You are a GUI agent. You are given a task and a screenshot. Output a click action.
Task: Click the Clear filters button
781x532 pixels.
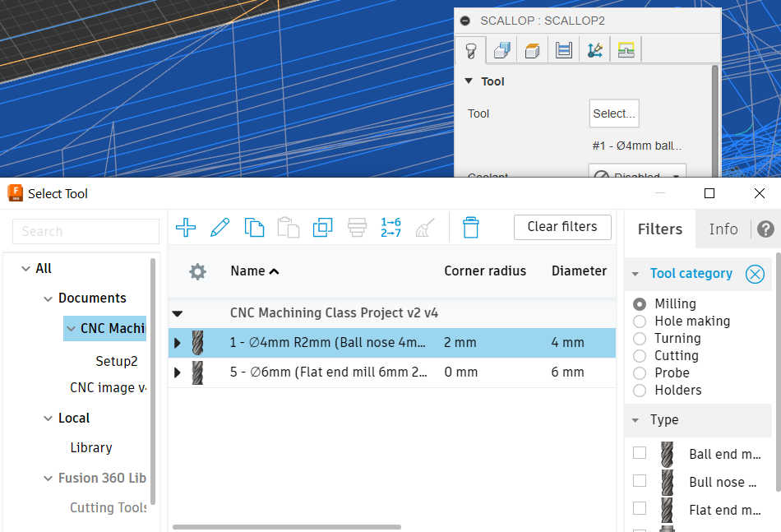(x=562, y=227)
